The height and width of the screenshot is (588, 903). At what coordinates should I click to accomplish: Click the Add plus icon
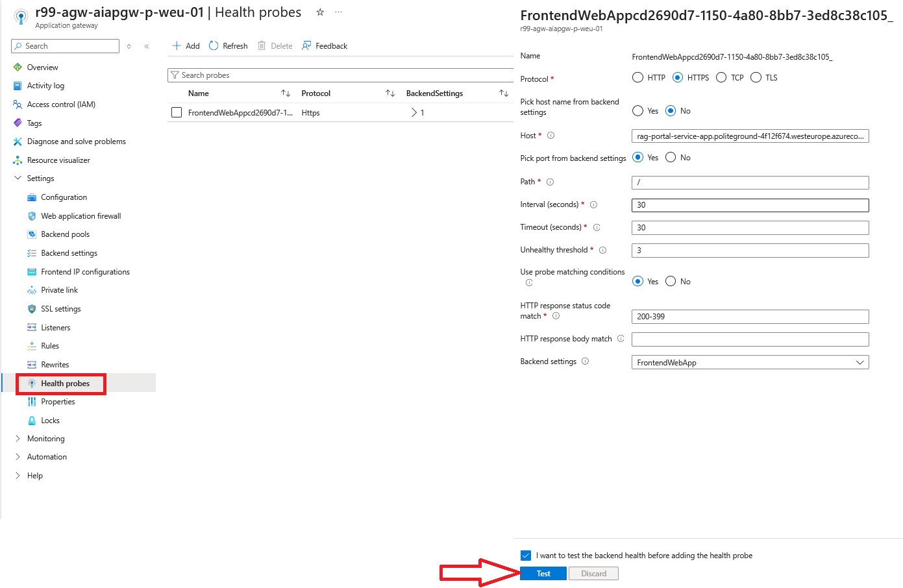tap(177, 46)
